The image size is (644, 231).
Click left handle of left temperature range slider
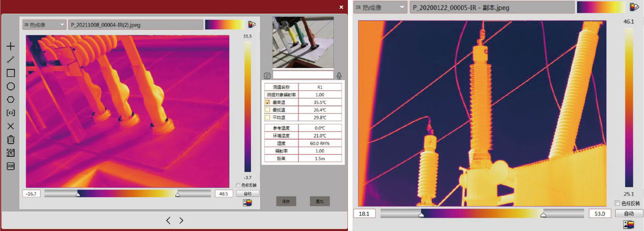coord(78,194)
